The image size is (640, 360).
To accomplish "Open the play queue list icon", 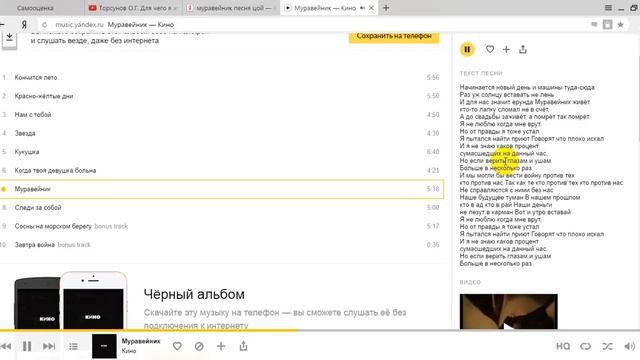I will coord(73,347).
